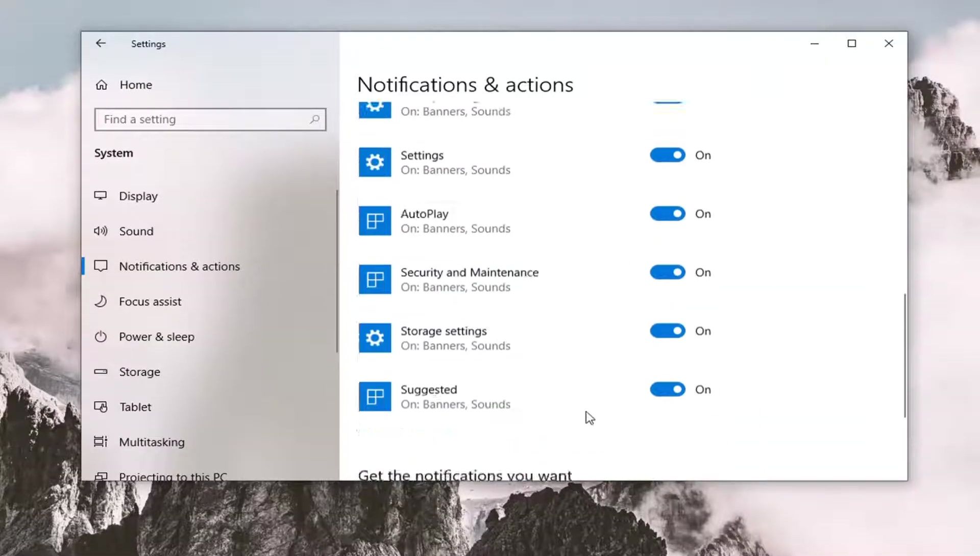Open Focus assist settings
980x556 pixels.
click(x=209, y=301)
